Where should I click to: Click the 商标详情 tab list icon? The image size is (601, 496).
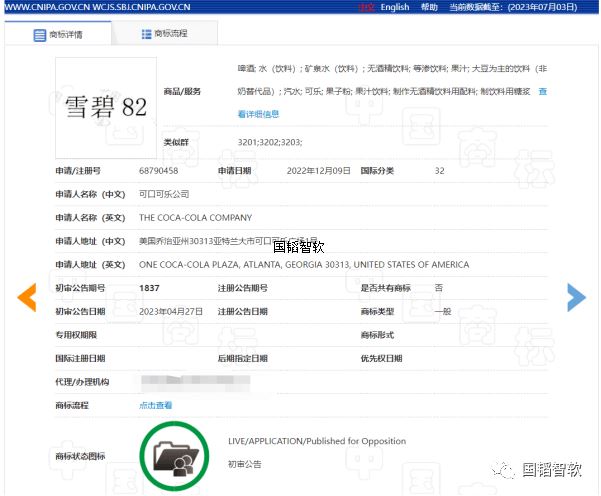[39, 35]
